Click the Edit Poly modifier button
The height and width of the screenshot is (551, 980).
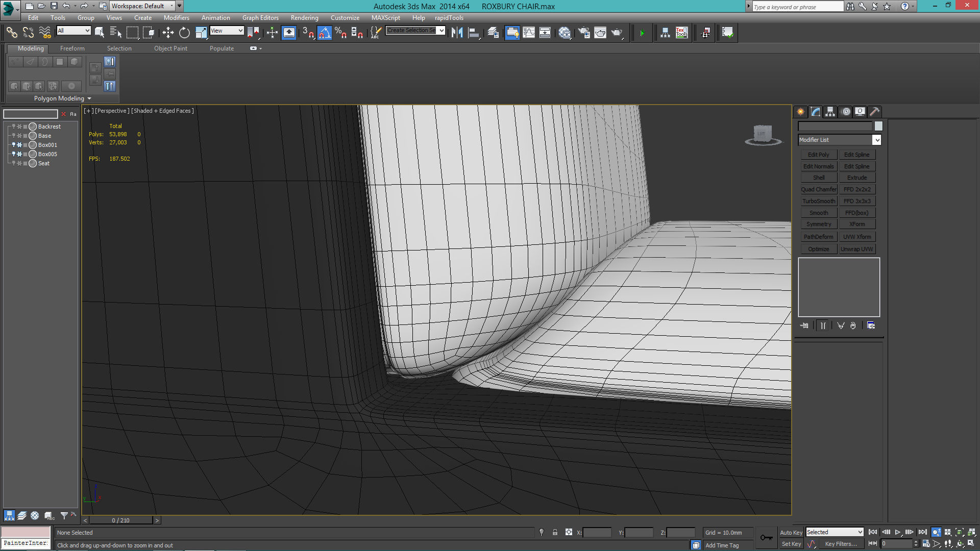(x=818, y=155)
